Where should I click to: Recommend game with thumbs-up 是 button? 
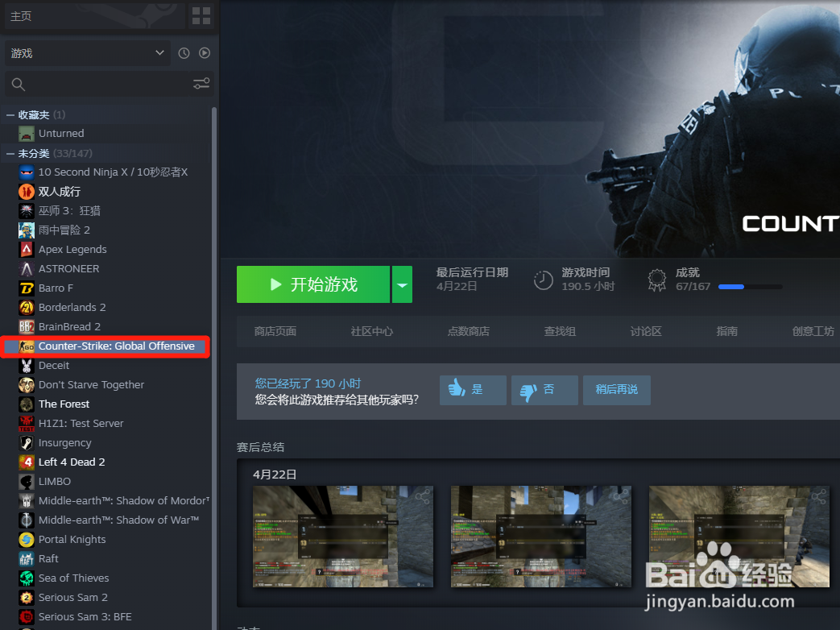pyautogui.click(x=473, y=390)
